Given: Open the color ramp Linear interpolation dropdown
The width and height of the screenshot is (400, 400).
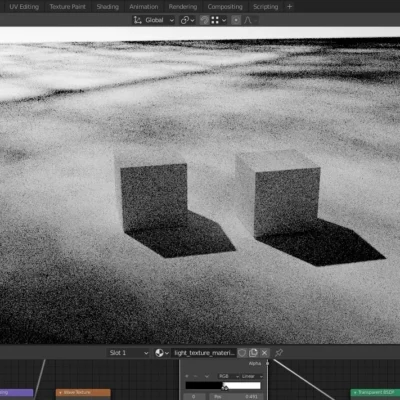Looking at the screenshot, I should pos(252,376).
